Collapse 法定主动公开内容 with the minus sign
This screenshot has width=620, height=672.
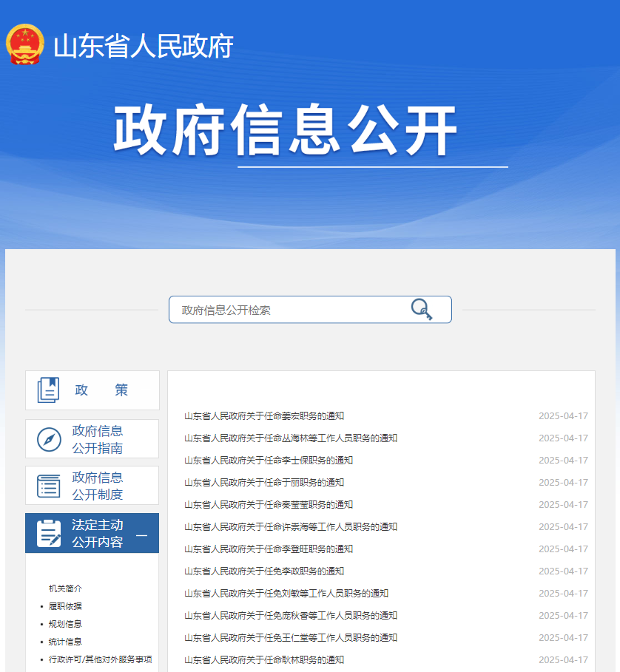141,535
